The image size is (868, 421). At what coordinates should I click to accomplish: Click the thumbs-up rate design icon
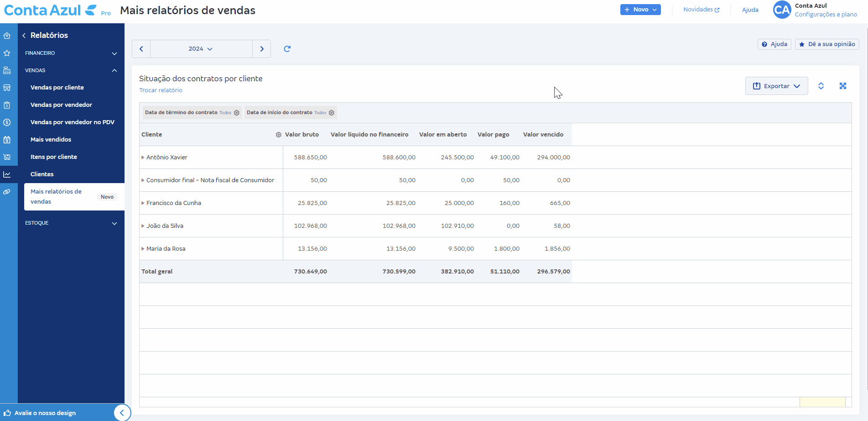click(x=7, y=413)
